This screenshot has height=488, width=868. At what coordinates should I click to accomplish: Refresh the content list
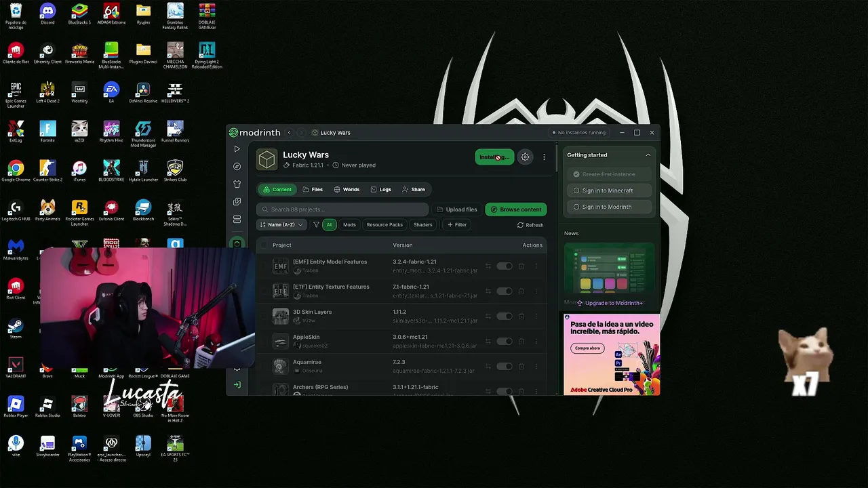(x=530, y=225)
